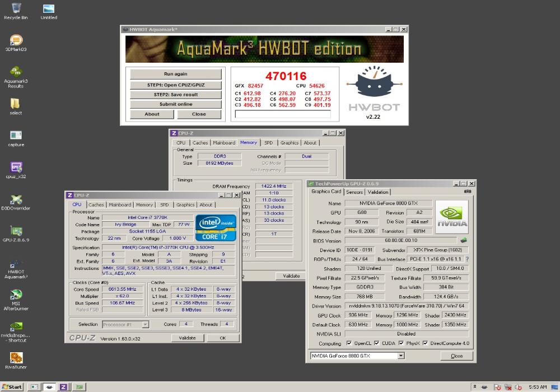Click the BIOS save chip icon in GPU-Z

[464, 240]
